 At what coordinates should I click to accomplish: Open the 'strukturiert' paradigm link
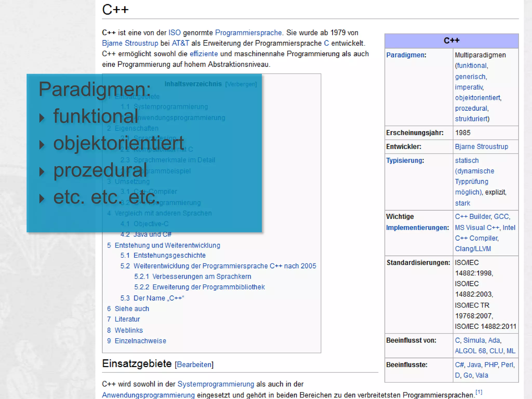pyautogui.click(x=471, y=119)
